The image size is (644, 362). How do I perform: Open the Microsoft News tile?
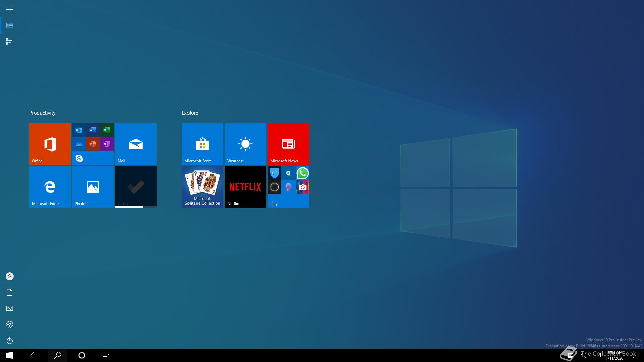(x=288, y=144)
